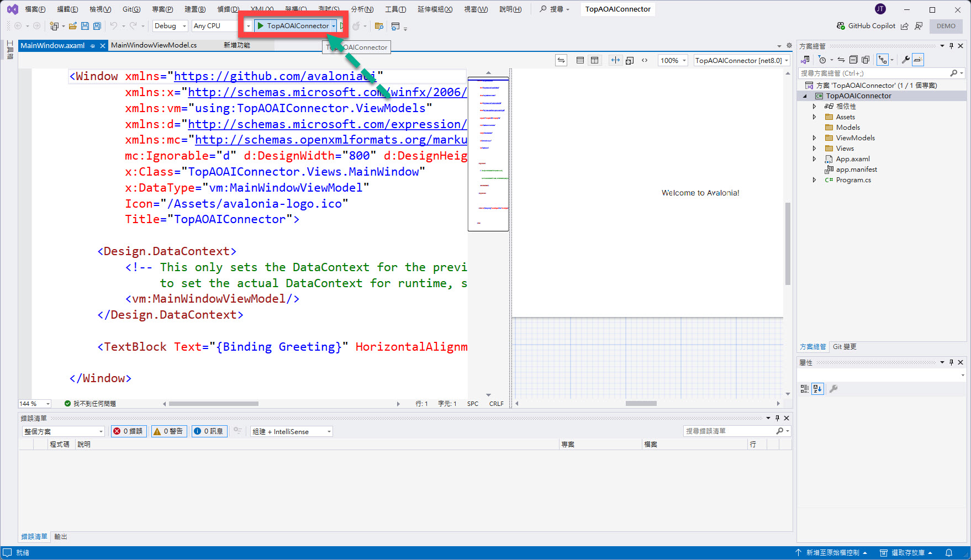The image size is (971, 560).
Task: Open the 建置(B) menu
Action: (195, 9)
